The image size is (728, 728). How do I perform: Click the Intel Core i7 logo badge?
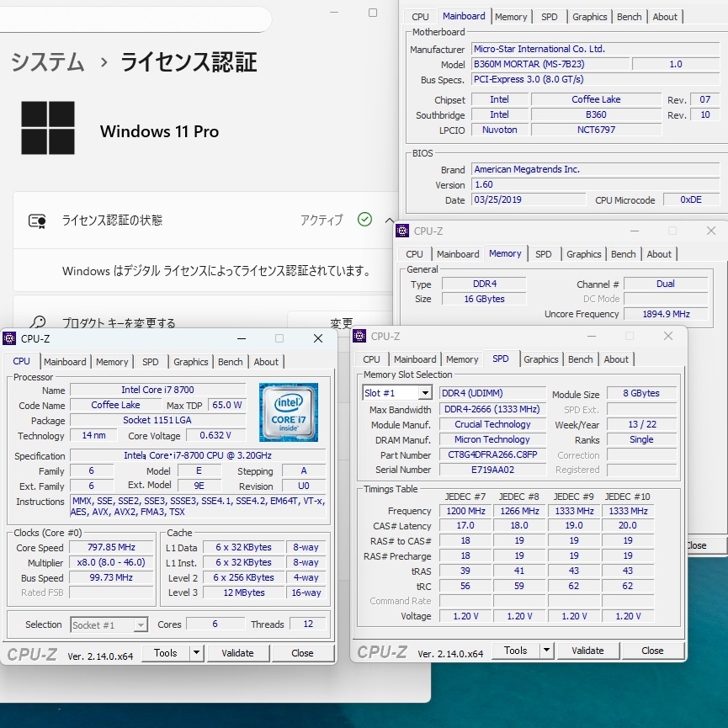pyautogui.click(x=289, y=412)
